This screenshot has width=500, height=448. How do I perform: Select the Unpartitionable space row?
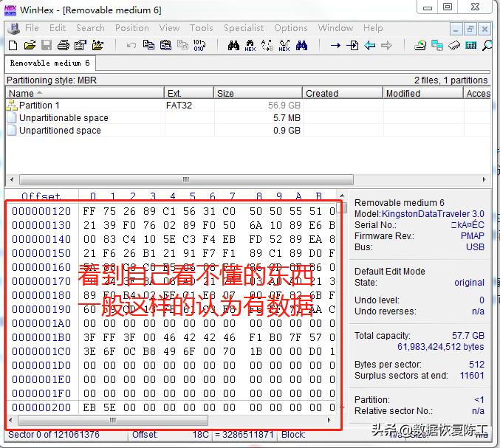248,118
